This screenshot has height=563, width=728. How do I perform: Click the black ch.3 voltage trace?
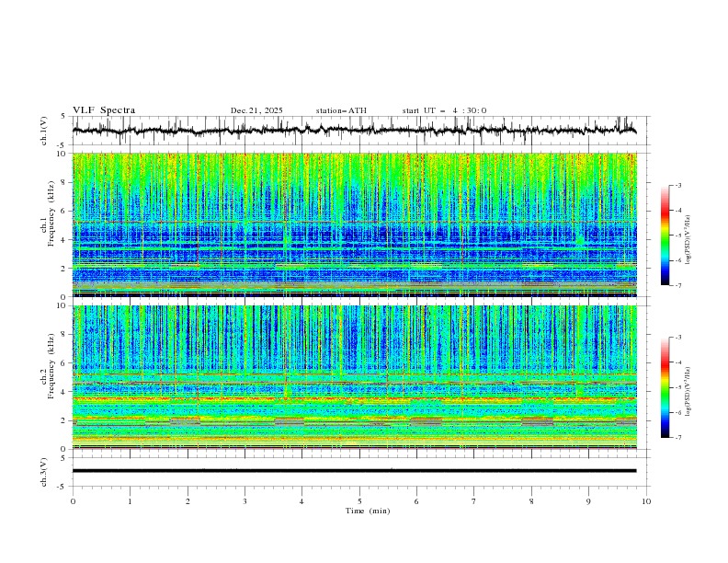(x=354, y=471)
